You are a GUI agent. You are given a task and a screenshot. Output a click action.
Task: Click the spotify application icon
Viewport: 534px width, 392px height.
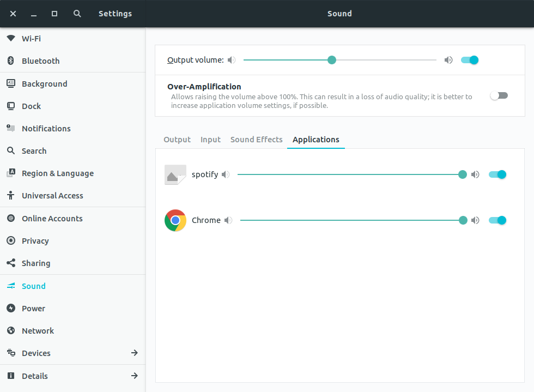[x=175, y=174]
